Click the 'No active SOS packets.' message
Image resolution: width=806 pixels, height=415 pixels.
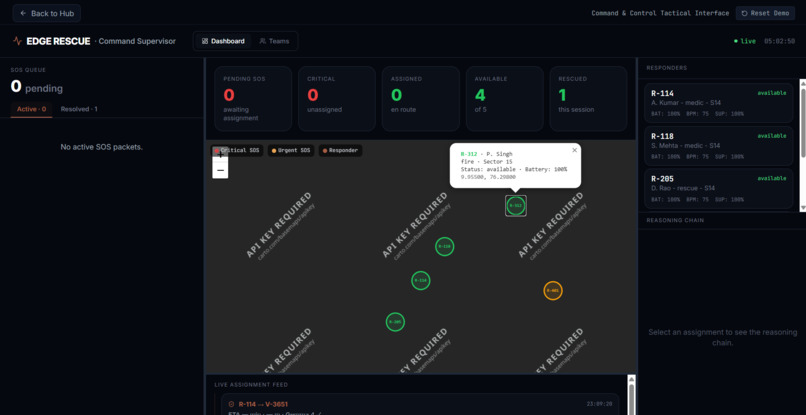tap(101, 147)
